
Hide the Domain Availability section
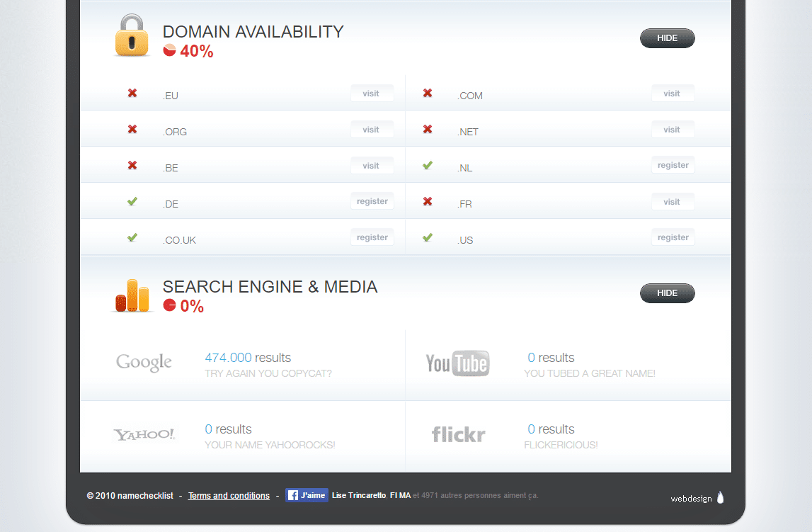(x=667, y=38)
